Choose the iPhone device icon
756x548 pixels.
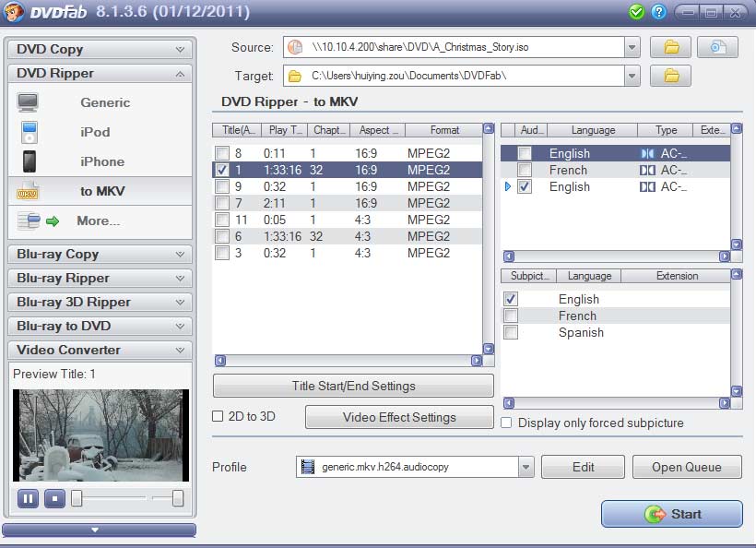pos(29,161)
